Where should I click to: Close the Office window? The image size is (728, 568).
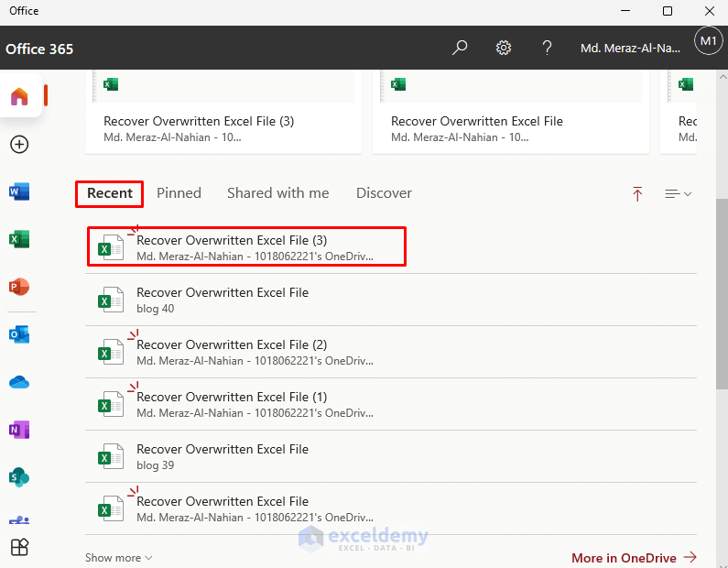point(710,11)
